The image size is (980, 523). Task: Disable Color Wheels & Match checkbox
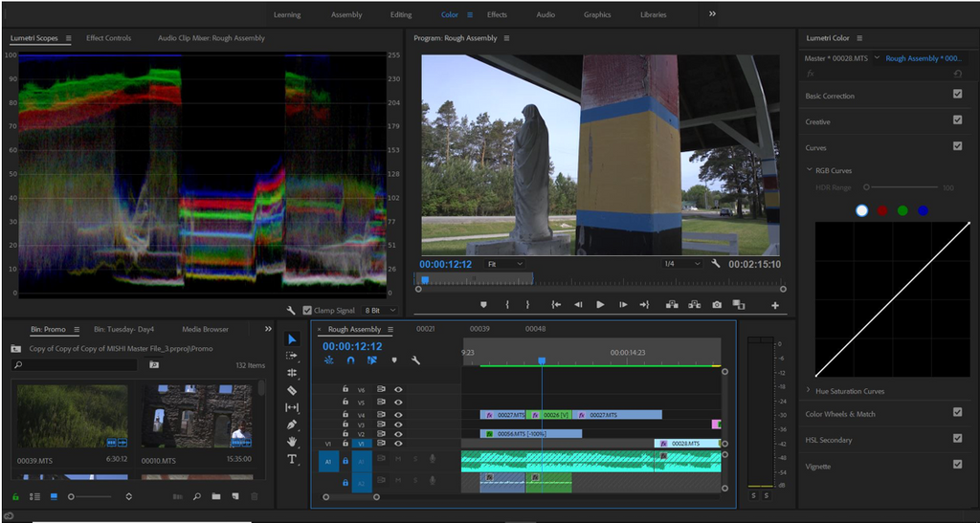(957, 412)
